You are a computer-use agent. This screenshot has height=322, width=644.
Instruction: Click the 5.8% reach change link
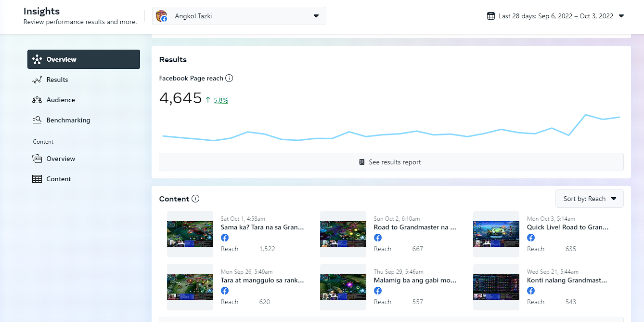pos(221,100)
